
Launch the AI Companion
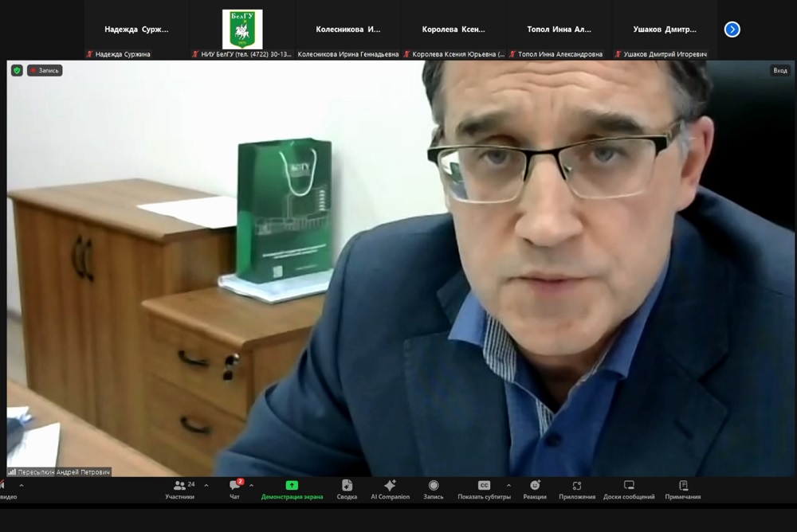[390, 489]
